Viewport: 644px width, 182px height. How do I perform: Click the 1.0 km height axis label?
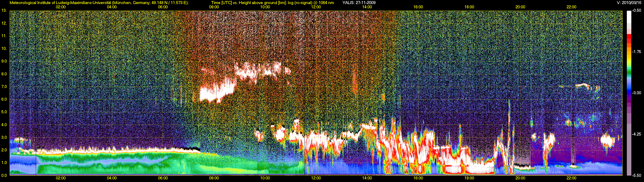4,163
